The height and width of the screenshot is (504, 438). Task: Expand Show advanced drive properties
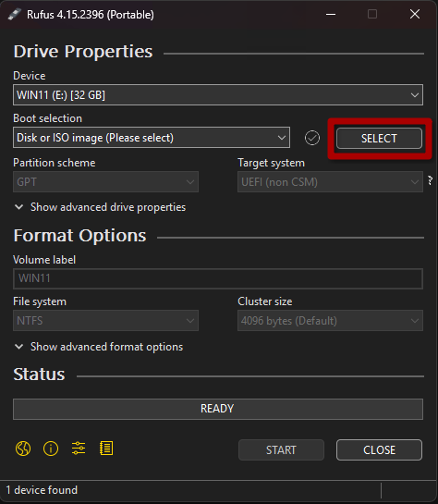coord(100,207)
